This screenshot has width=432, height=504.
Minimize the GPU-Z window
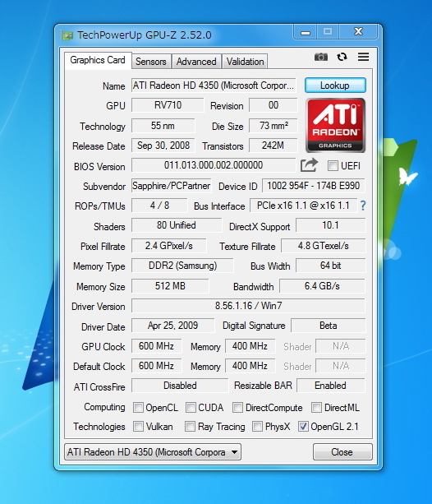point(306,32)
